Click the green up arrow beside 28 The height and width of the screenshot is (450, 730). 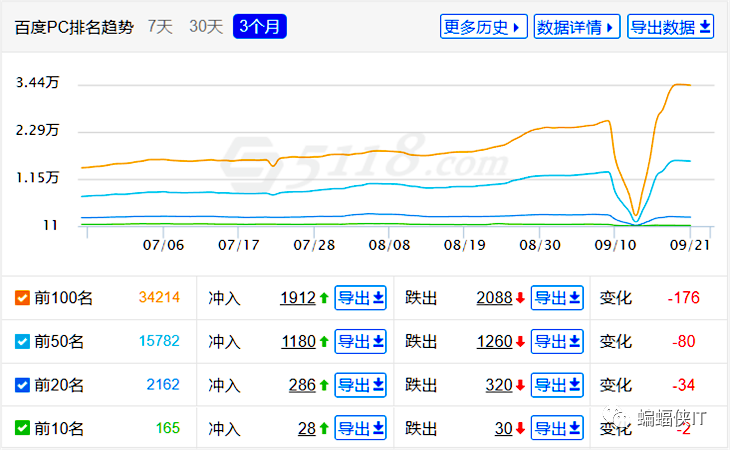tap(324, 428)
